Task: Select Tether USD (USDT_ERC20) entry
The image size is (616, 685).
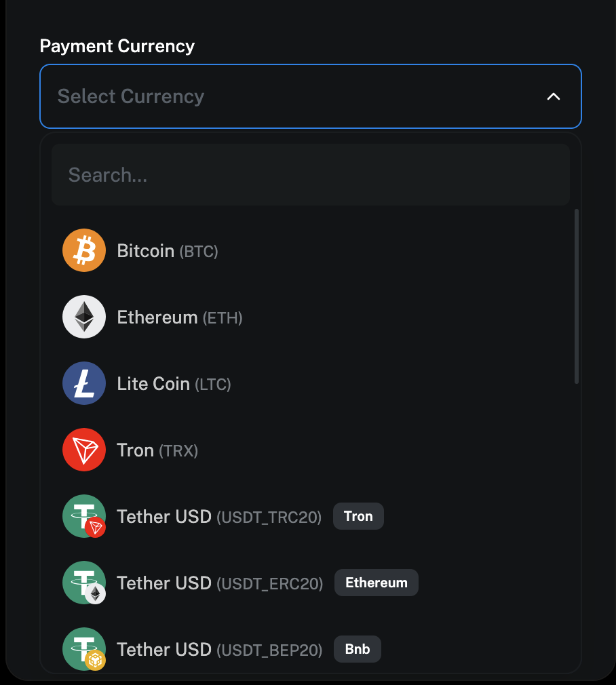Action: [311, 583]
